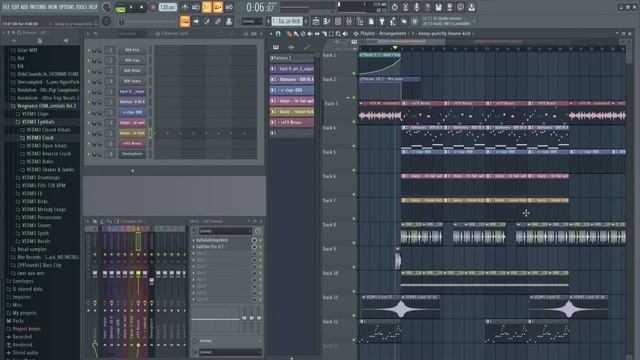Screen dimensions: 640x360
Task: Open the global snap (none) dropdown
Action: 252,21
